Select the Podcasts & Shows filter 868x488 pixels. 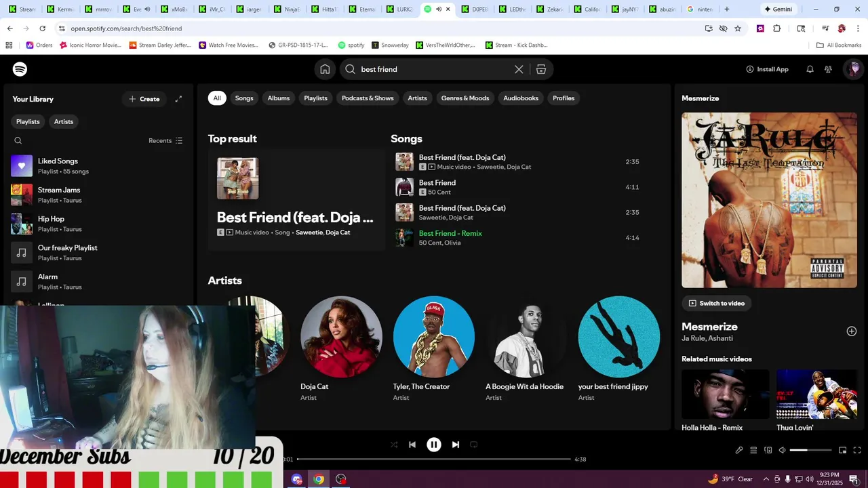pos(368,98)
